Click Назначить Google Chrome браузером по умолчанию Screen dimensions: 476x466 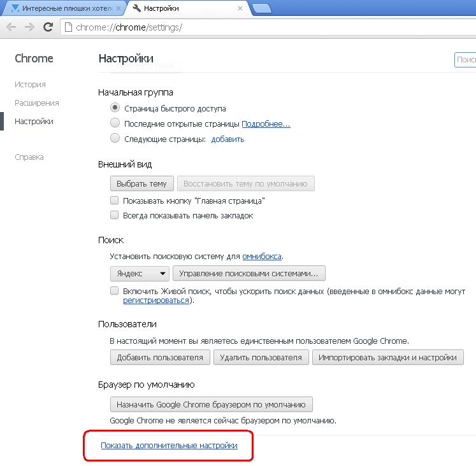pyautogui.click(x=212, y=404)
